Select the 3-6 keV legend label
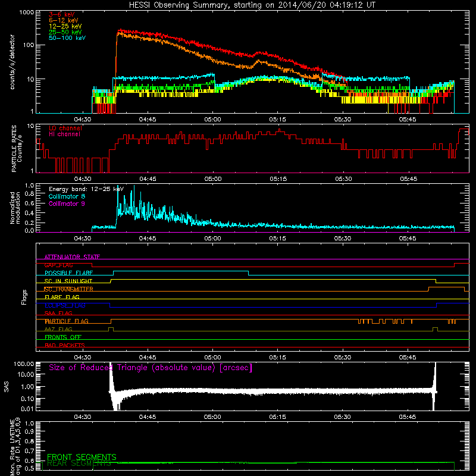The image size is (476, 476). 62,14
